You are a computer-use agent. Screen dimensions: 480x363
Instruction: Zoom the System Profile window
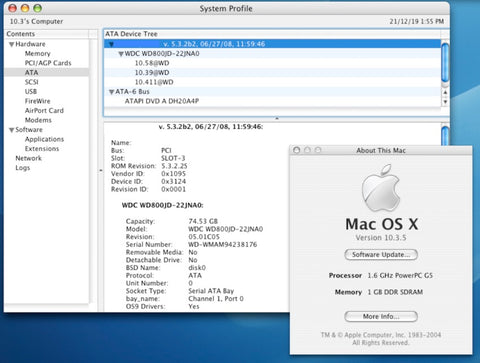(38, 8)
